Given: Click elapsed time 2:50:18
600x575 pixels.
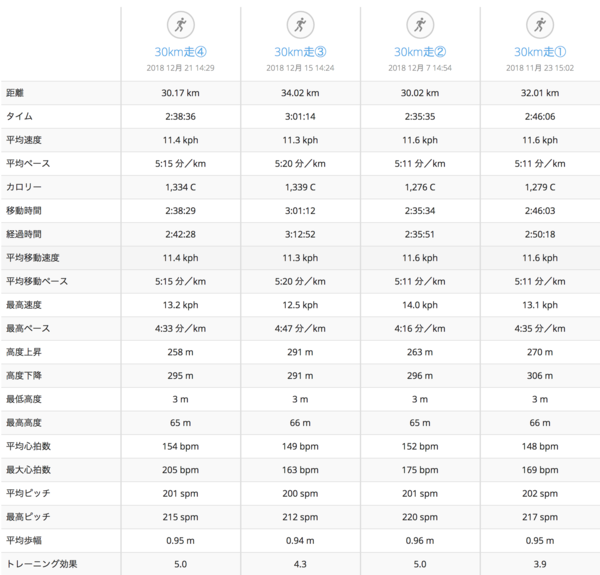Looking at the screenshot, I should point(540,235).
